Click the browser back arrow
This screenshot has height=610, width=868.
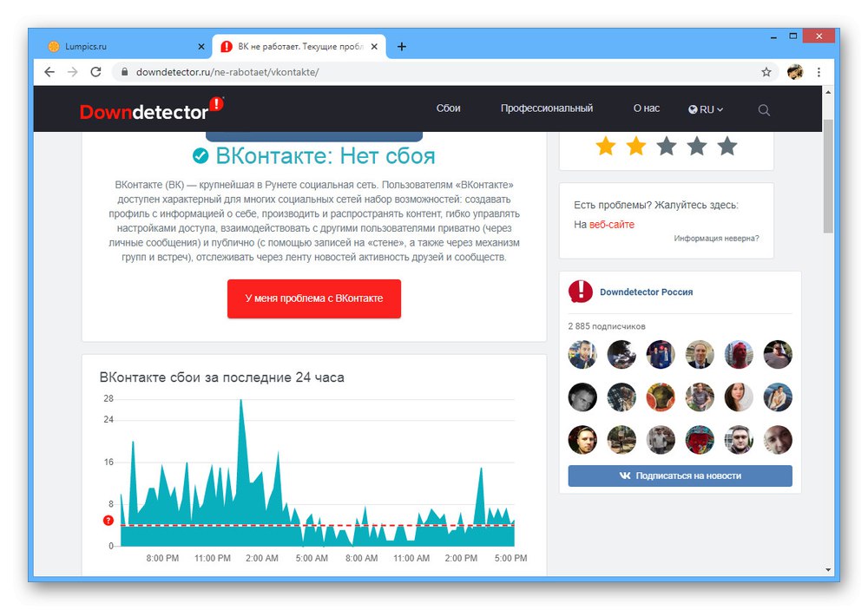click(49, 72)
